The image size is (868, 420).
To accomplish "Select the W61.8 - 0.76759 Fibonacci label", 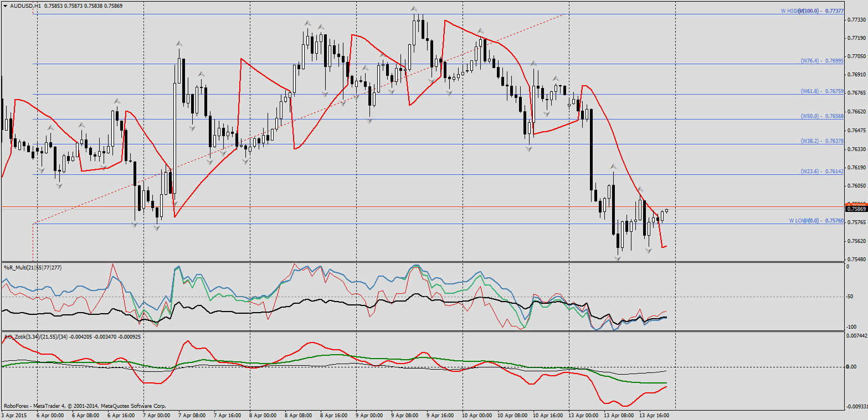I will point(822,91).
